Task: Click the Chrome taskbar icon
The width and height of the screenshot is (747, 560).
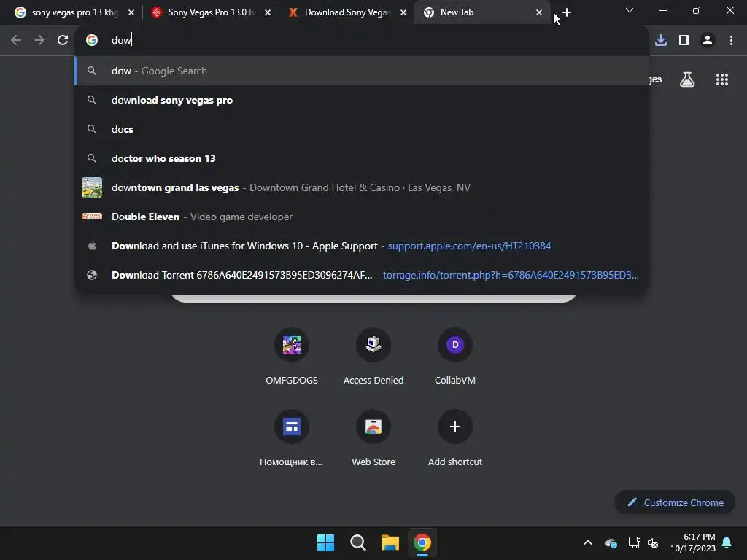Action: [x=422, y=542]
